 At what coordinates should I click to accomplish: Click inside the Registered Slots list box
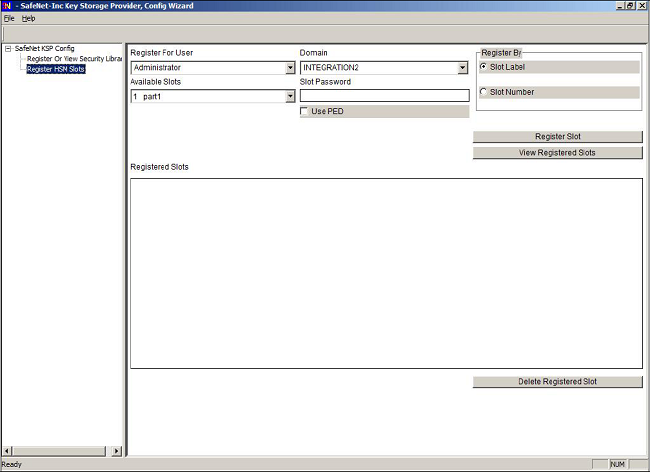(x=386, y=273)
